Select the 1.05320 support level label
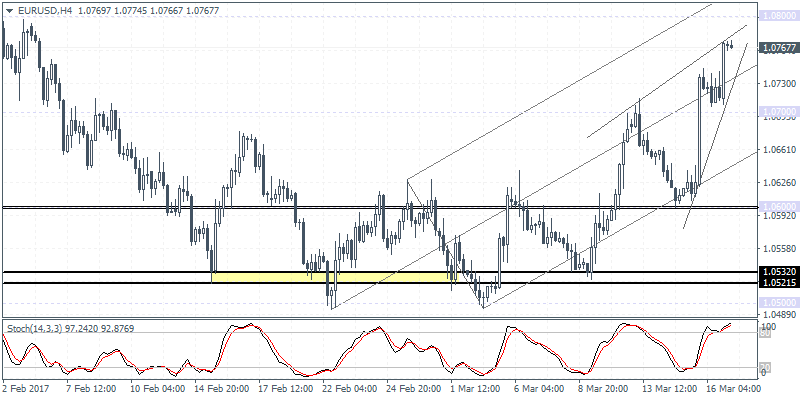This screenshot has height=400, width=800. (778, 272)
